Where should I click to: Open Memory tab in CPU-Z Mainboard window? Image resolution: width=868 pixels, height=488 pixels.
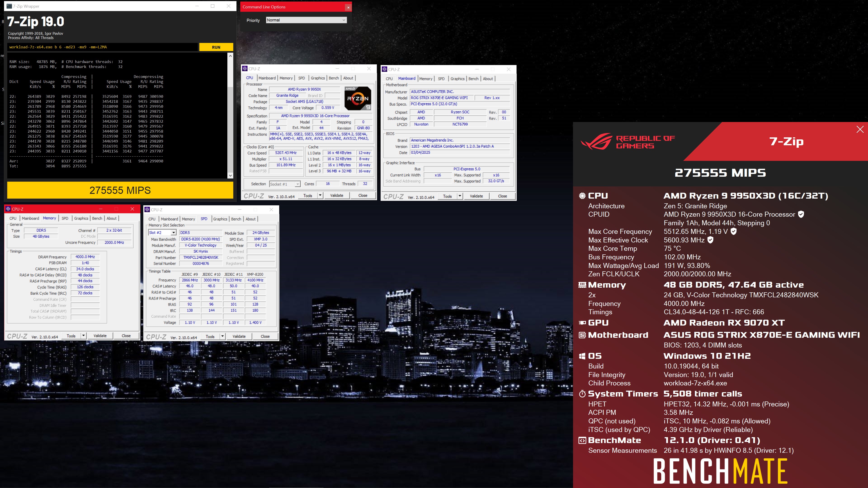point(426,79)
